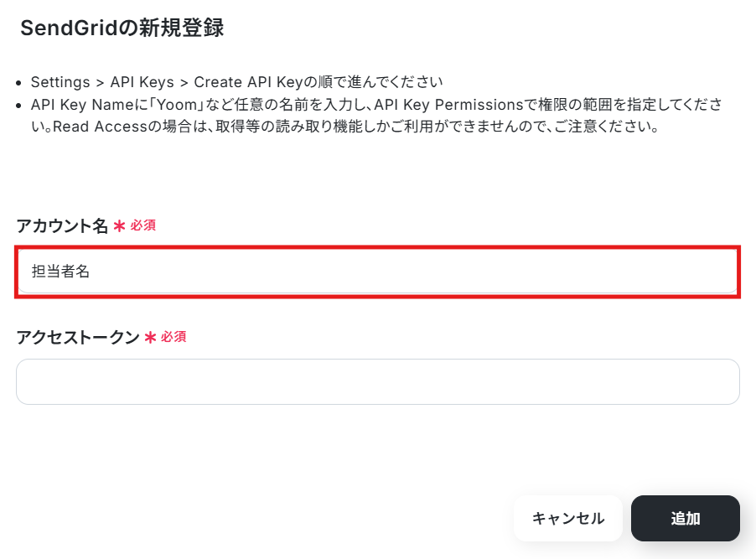756x559 pixels.
Task: Click the アカウント名 field label
Action: pyautogui.click(x=62, y=225)
